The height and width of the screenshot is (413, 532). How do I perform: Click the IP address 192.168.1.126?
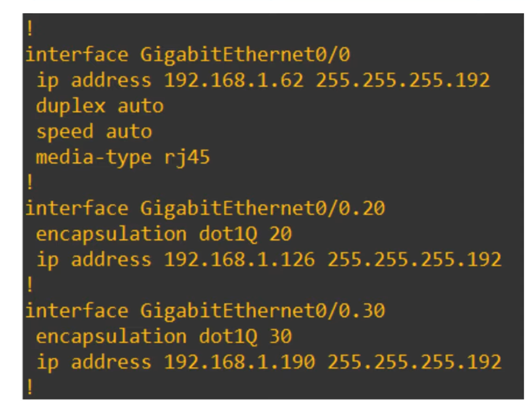[239, 259]
